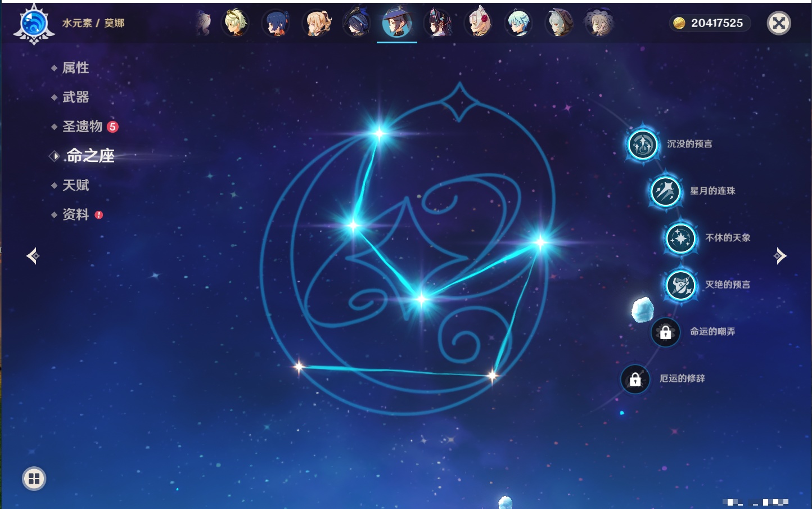Open the 属性 attributes page

coord(75,68)
